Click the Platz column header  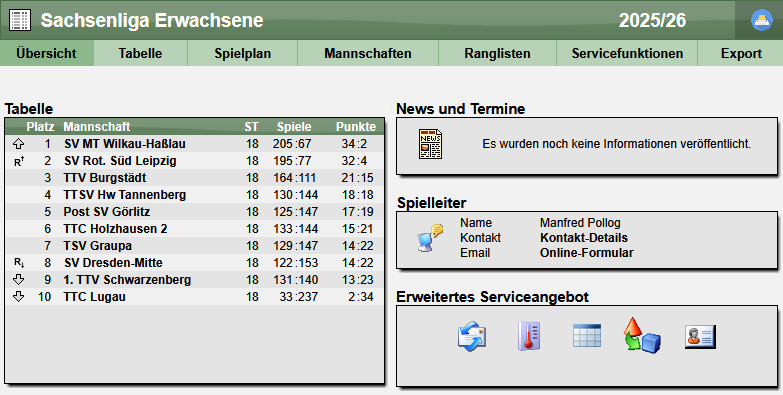click(x=40, y=127)
